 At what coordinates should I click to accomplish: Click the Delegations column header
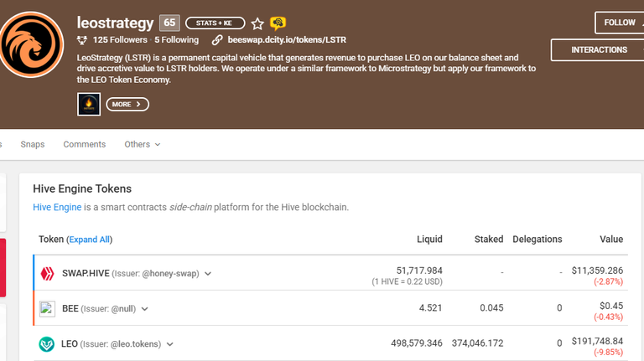(538, 240)
